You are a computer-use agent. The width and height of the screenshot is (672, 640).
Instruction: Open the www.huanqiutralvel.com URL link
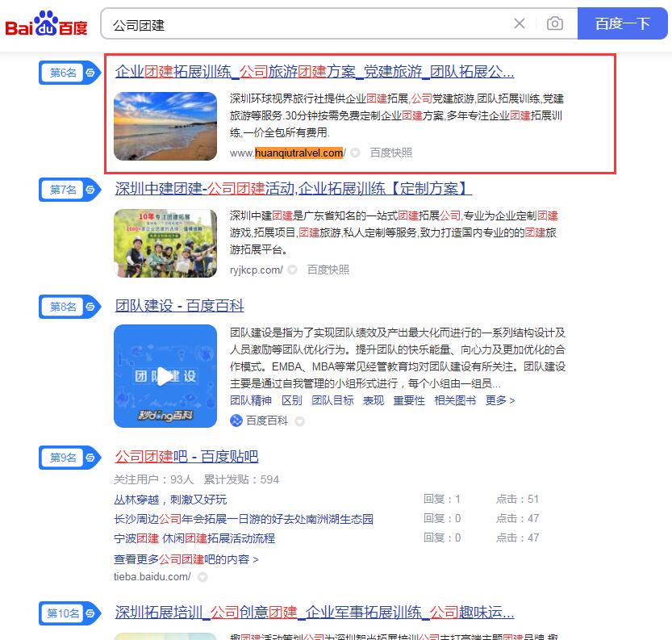coord(287,153)
